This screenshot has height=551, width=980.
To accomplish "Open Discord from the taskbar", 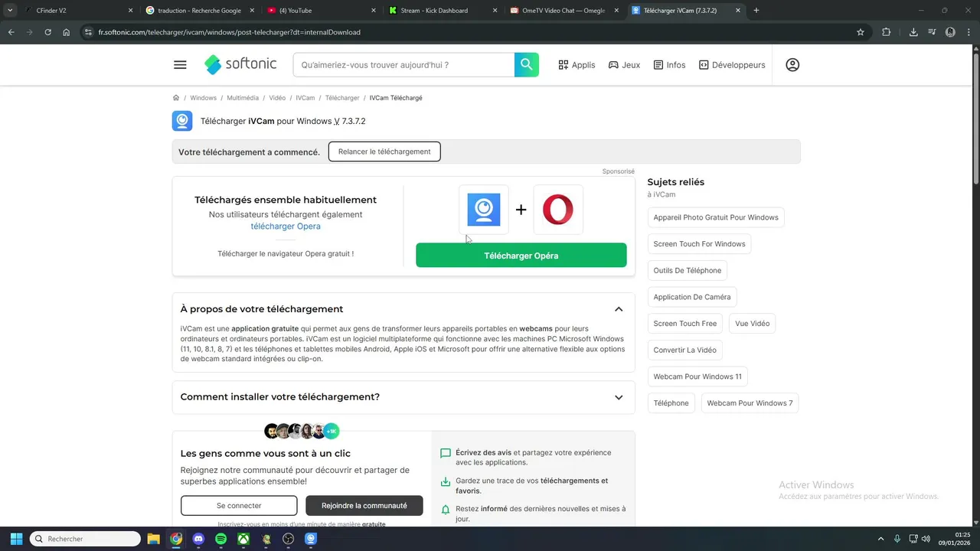I will point(198,539).
